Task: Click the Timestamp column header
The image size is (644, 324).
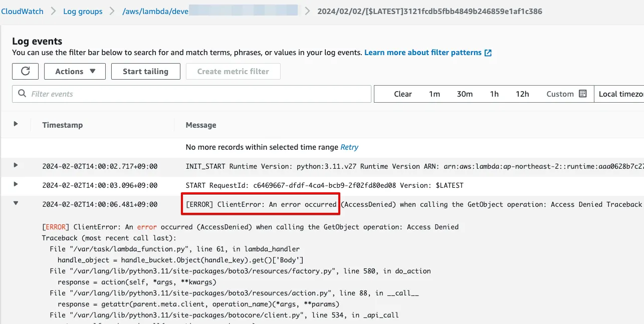Action: tap(63, 125)
